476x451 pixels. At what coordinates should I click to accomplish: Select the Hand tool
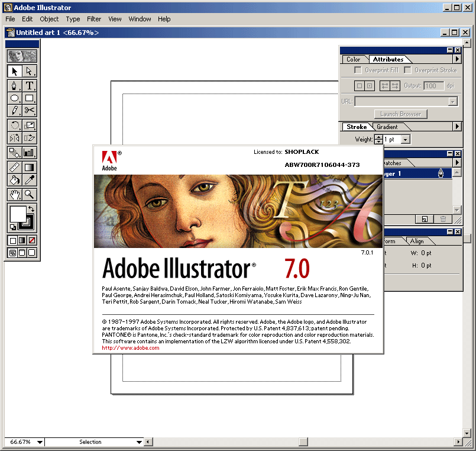click(x=14, y=195)
